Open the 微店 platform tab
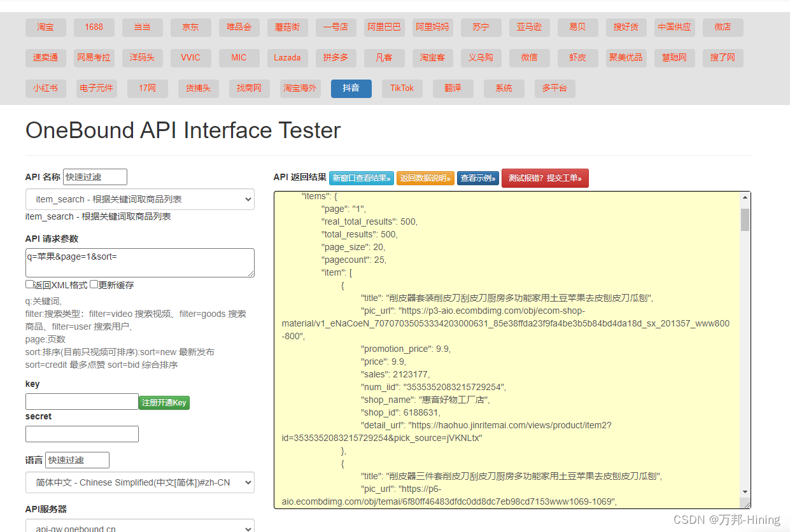 pyautogui.click(x=723, y=27)
